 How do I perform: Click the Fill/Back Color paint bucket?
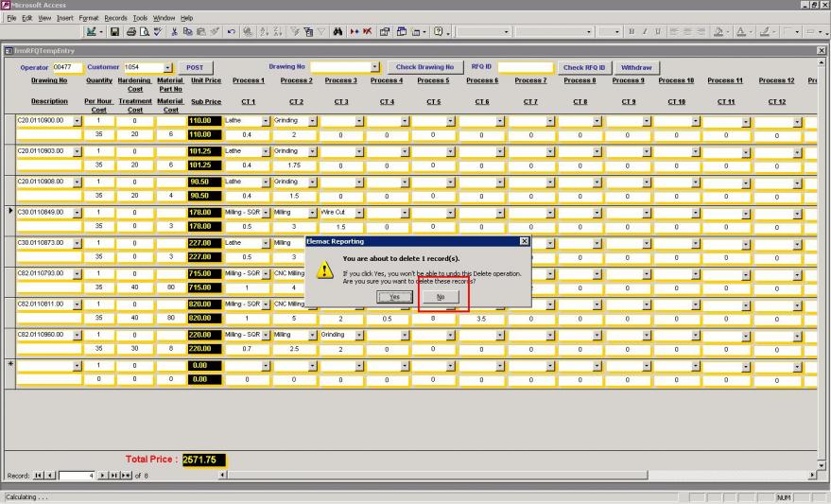(x=719, y=32)
